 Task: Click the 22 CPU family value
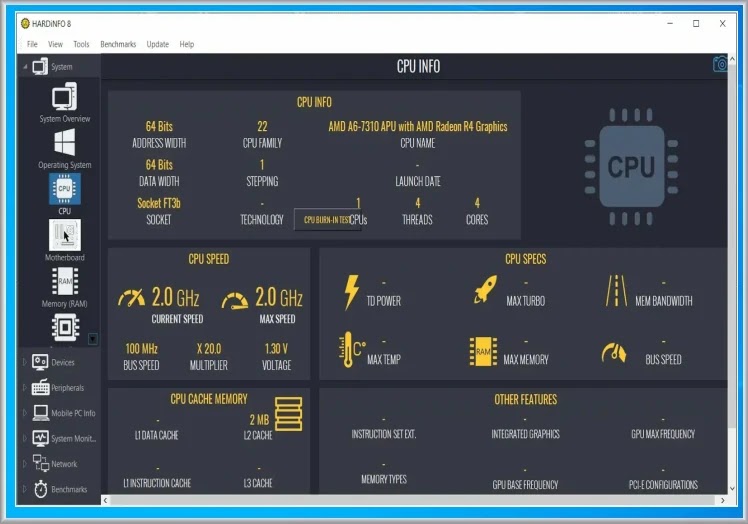coord(262,126)
